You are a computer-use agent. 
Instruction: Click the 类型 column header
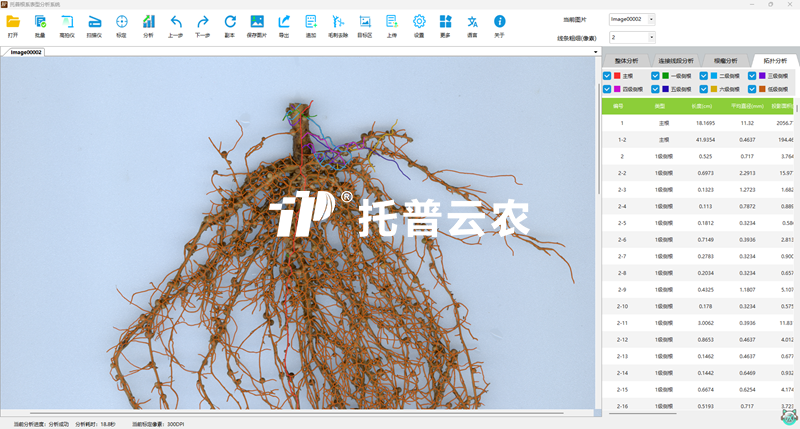click(663, 105)
